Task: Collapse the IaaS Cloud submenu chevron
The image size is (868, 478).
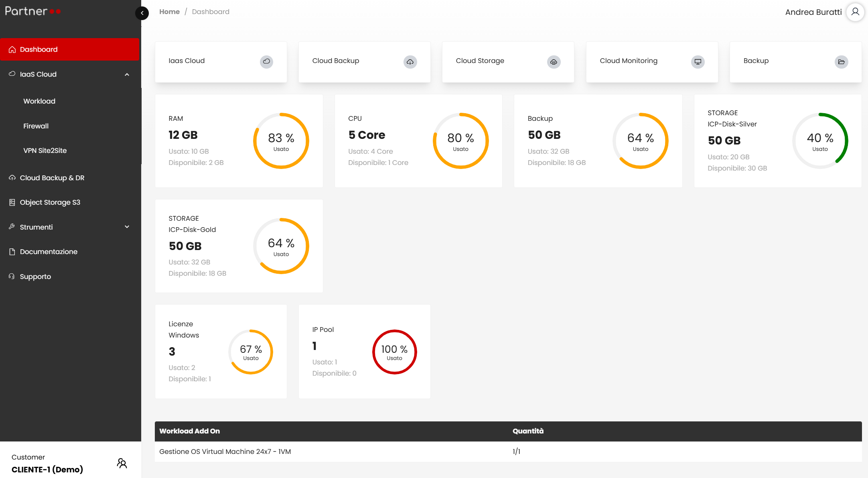Action: 127,75
